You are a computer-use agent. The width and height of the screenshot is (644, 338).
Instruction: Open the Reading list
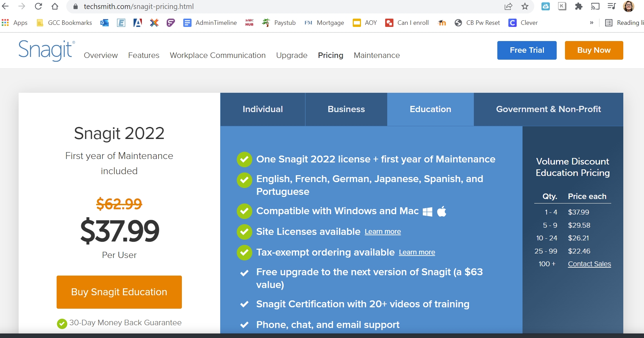click(x=624, y=23)
